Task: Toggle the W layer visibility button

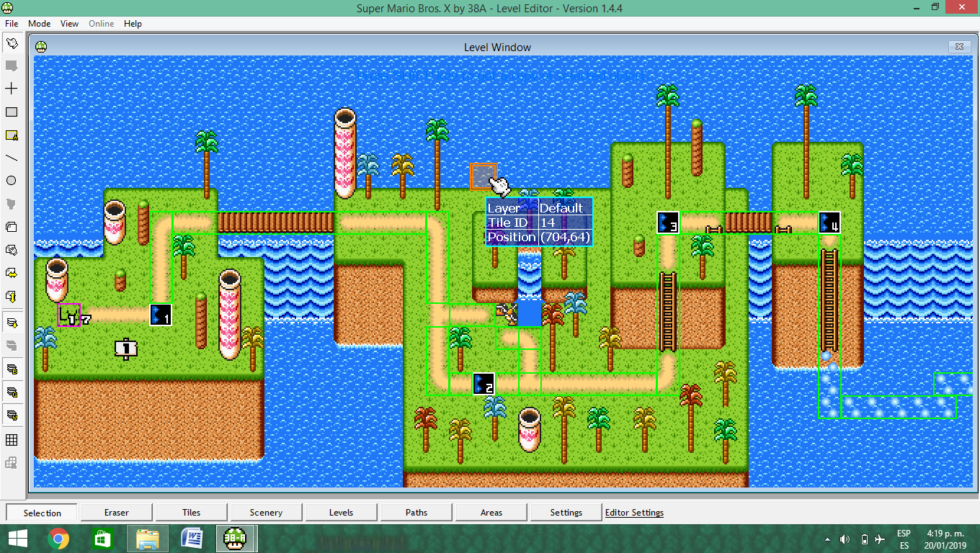Action: 12,415
